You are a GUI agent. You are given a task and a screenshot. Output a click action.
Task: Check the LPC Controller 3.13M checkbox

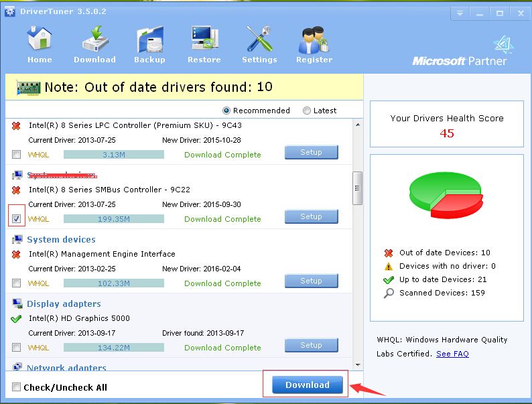click(16, 155)
